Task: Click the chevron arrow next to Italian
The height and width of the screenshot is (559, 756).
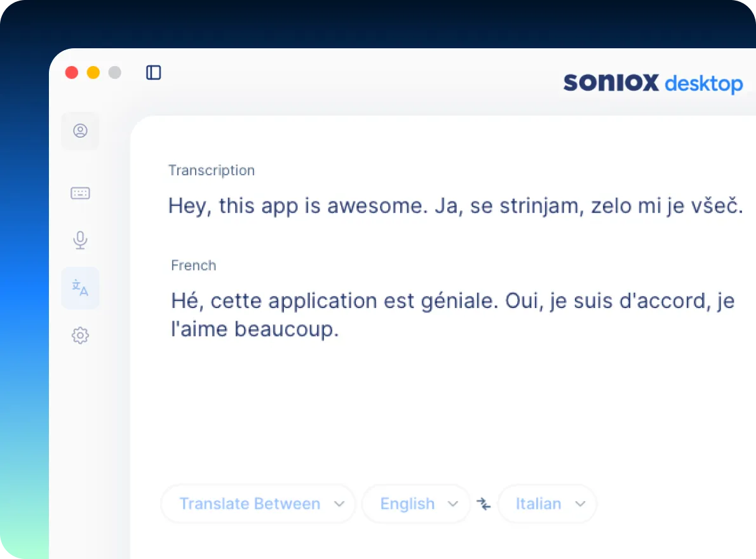Action: point(579,504)
